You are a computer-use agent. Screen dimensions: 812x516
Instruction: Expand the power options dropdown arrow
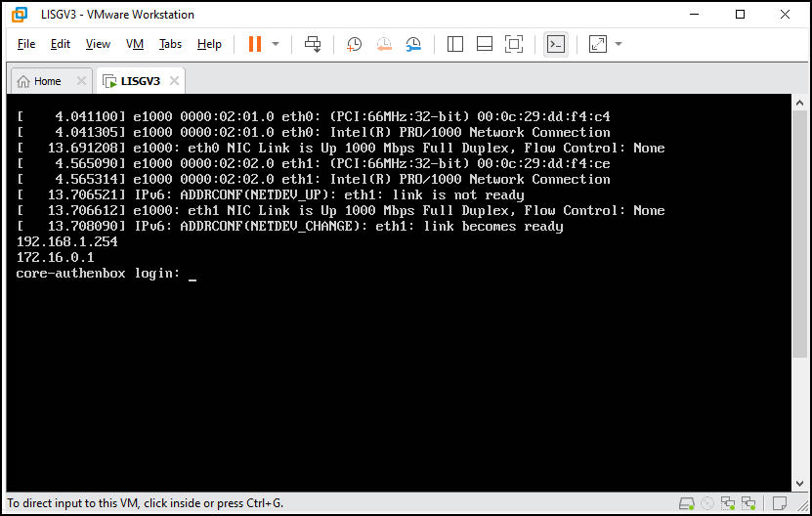pyautogui.click(x=276, y=44)
